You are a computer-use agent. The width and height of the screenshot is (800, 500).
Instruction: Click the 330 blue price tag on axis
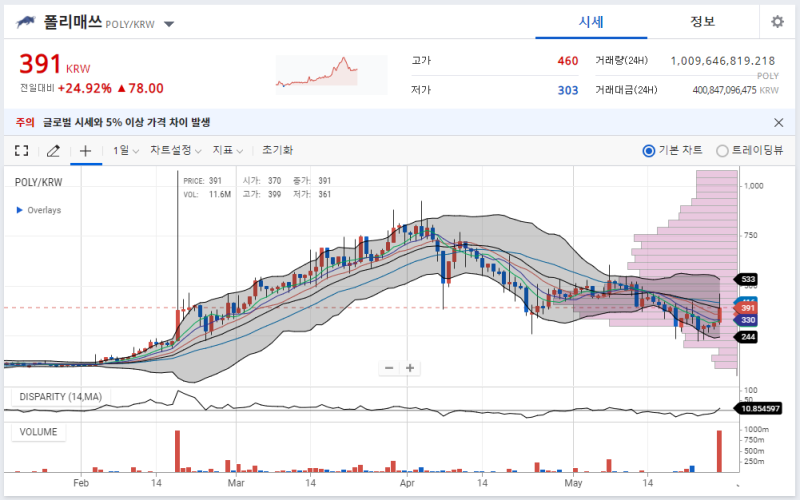click(x=746, y=320)
